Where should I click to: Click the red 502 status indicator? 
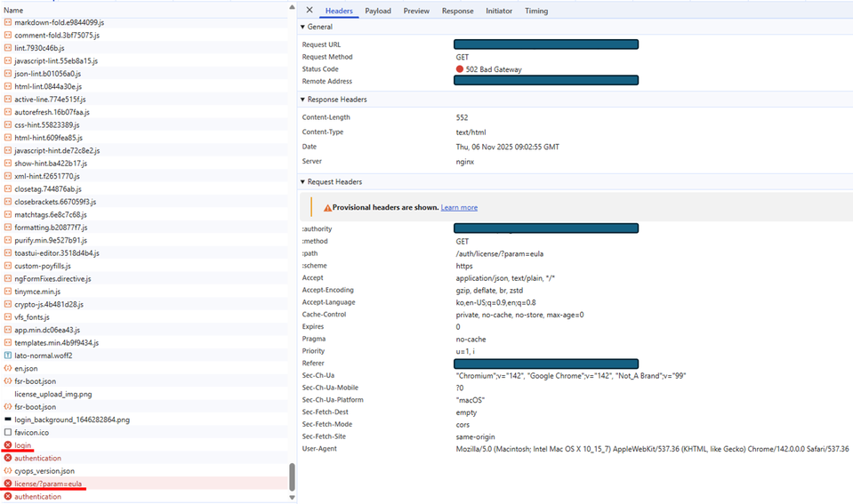tap(460, 69)
